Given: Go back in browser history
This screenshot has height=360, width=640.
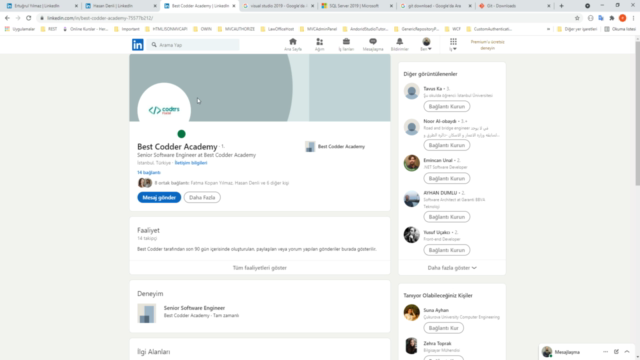Looking at the screenshot, I should (7, 18).
